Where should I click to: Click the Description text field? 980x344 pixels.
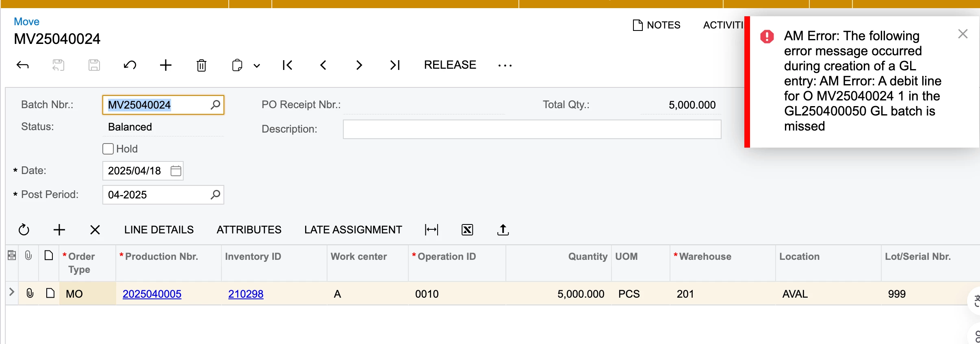pyautogui.click(x=532, y=129)
